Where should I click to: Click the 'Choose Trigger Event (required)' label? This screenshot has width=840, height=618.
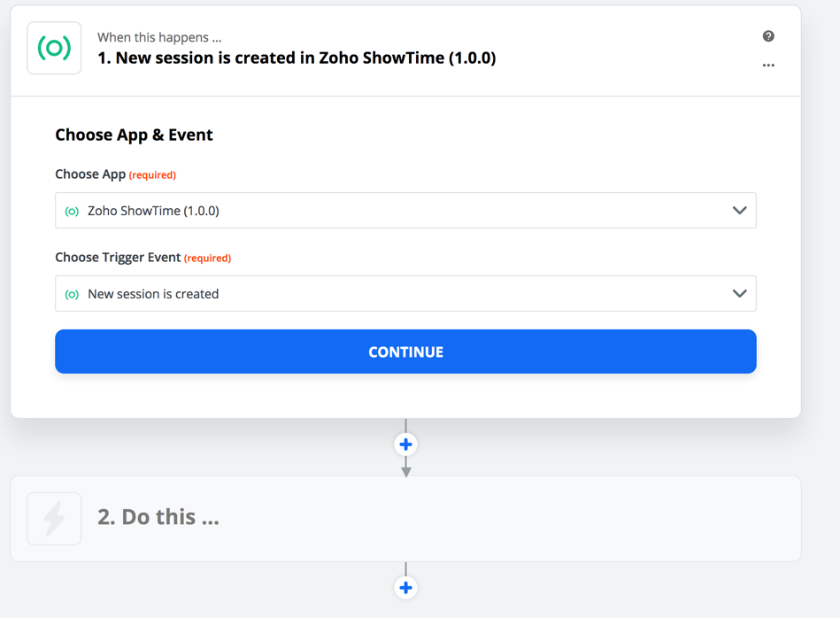click(143, 258)
